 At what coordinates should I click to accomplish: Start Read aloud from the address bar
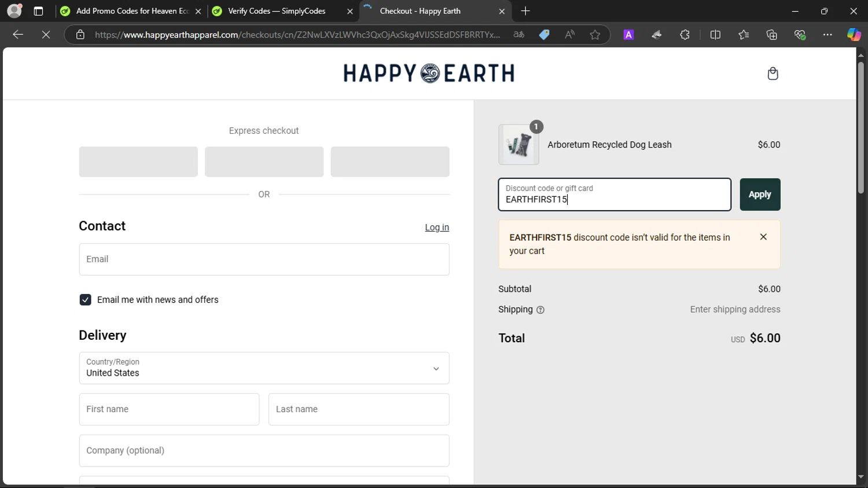click(570, 35)
